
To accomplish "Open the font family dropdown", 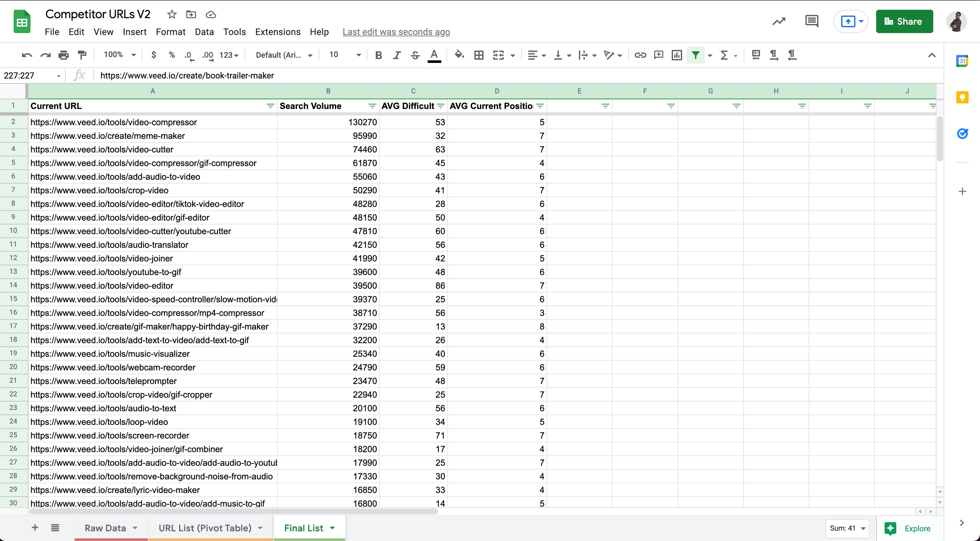I will 284,55.
